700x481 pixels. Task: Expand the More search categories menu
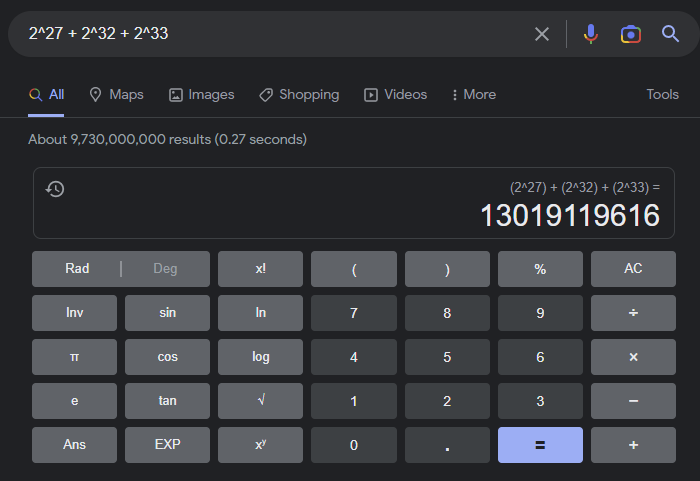[x=473, y=95]
